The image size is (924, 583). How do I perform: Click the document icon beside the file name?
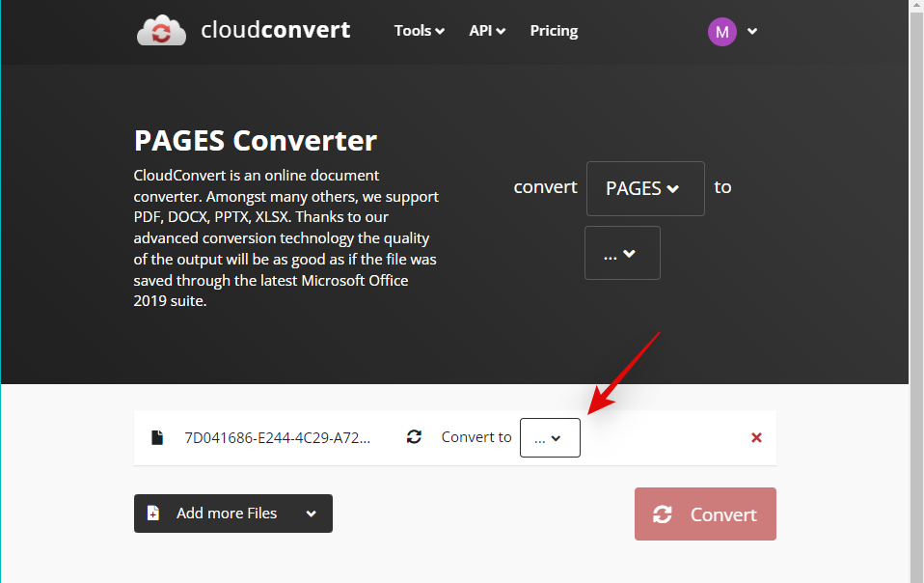point(157,437)
